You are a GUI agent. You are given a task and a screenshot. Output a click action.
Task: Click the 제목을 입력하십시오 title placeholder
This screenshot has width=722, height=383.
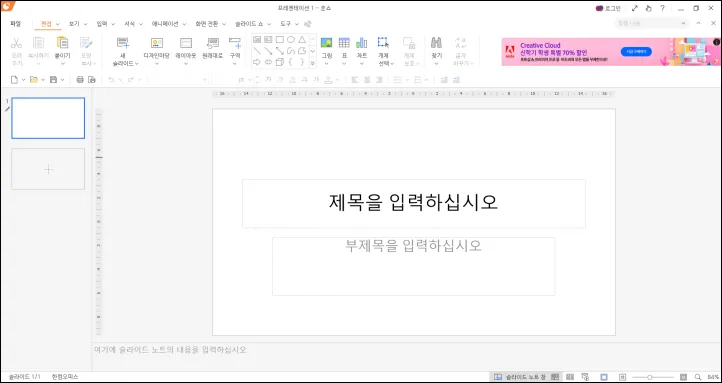413,203
